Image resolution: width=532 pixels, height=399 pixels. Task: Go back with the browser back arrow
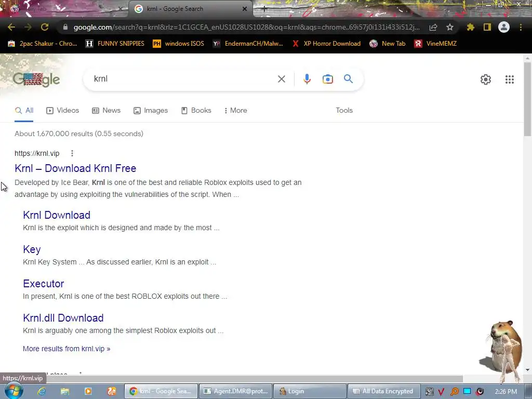[x=11, y=27]
